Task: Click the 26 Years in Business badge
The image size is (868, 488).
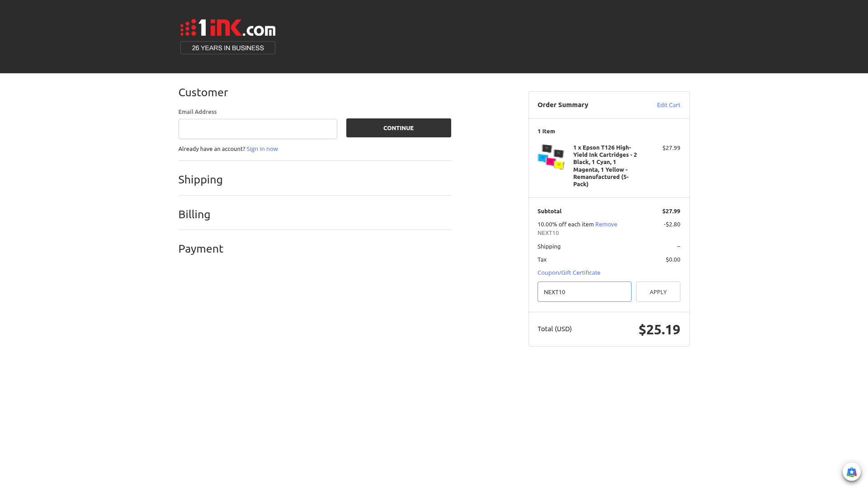Action: (228, 48)
